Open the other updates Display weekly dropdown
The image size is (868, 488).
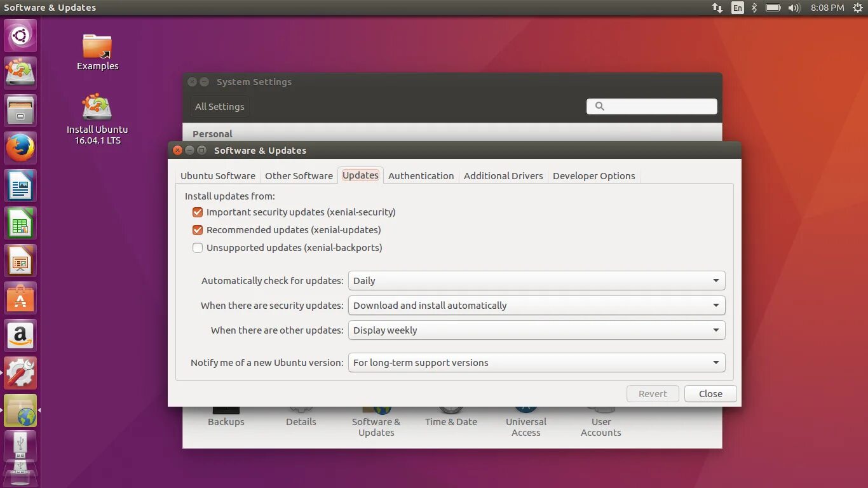click(x=536, y=330)
